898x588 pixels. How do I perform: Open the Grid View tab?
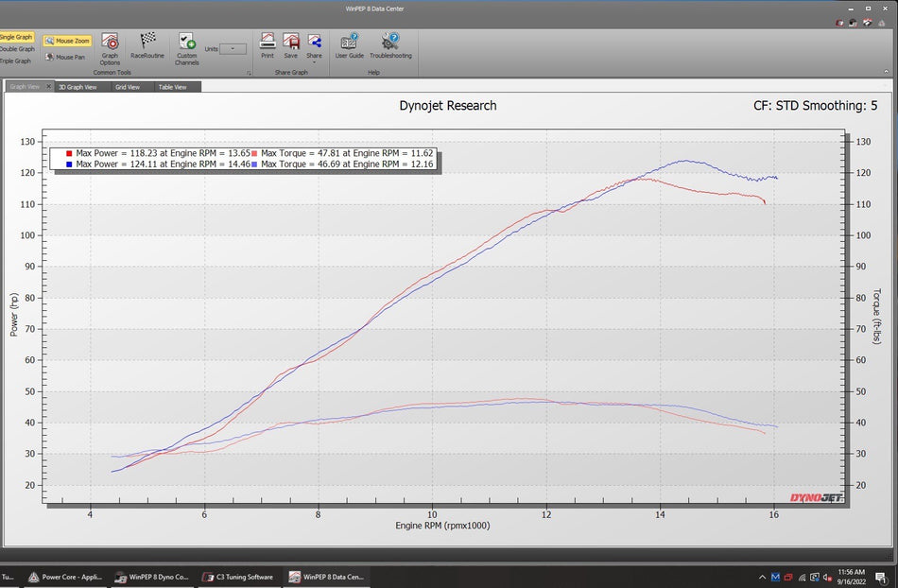point(127,87)
